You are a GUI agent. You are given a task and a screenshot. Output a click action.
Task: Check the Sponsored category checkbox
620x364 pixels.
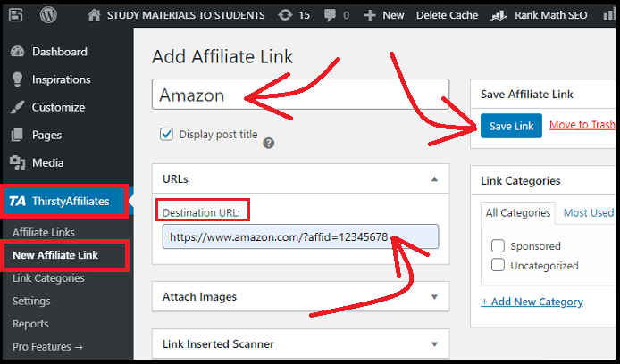tap(498, 245)
